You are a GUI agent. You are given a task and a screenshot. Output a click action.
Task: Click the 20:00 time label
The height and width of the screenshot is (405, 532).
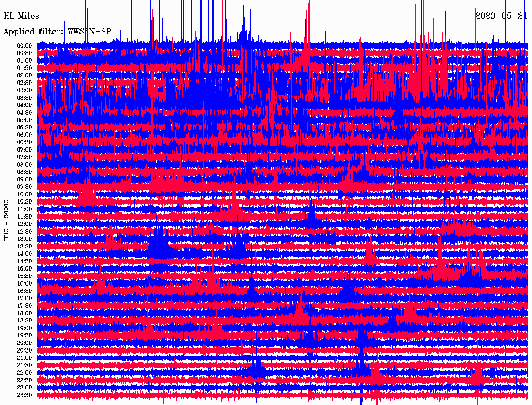(24, 343)
